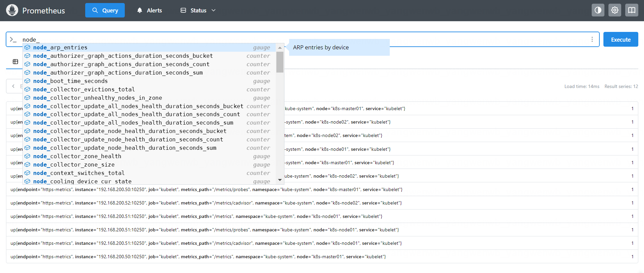
Task: Choose node_context_switches_total from autocomplete
Action: 79,173
